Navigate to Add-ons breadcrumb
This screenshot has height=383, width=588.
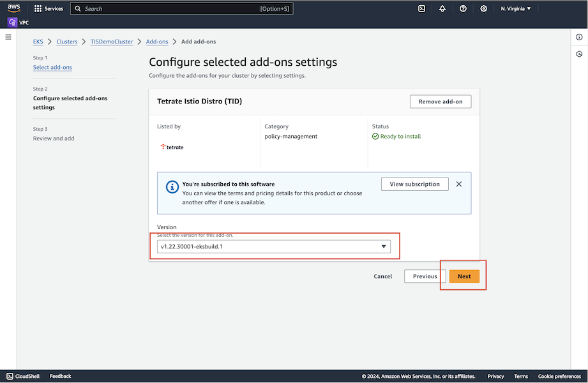157,41
